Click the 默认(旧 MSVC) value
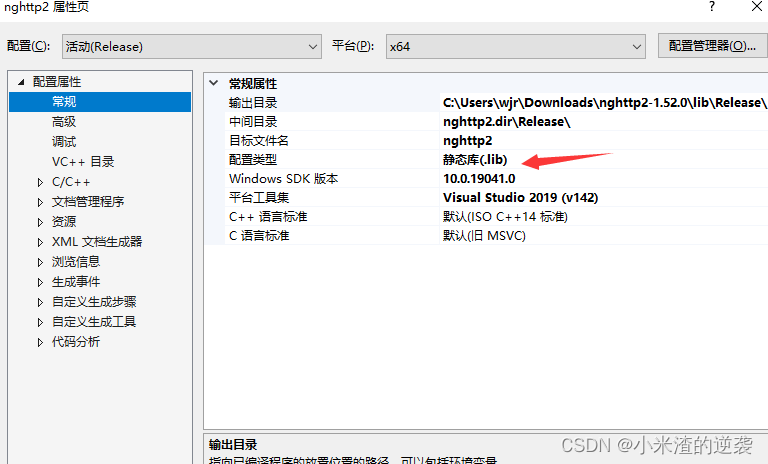Image resolution: width=768 pixels, height=464 pixels. 484,236
